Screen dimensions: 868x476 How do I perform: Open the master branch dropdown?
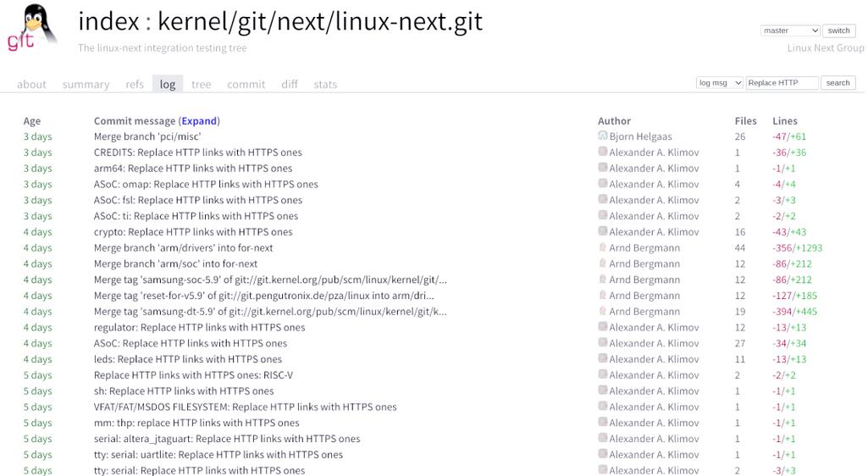click(790, 30)
